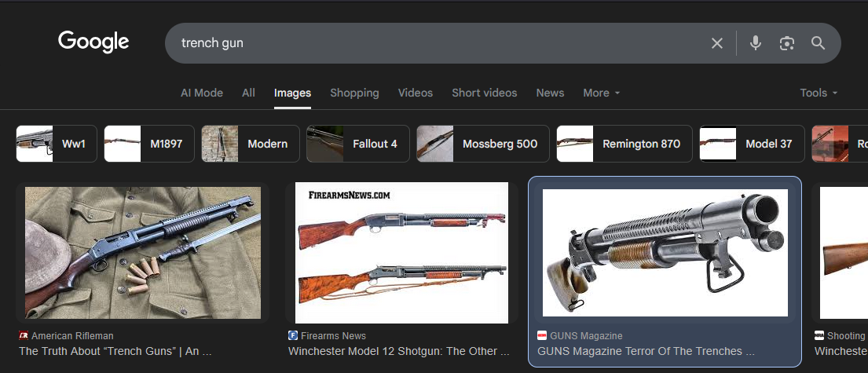Select the Images tab
This screenshot has height=373, width=868.
coord(292,93)
